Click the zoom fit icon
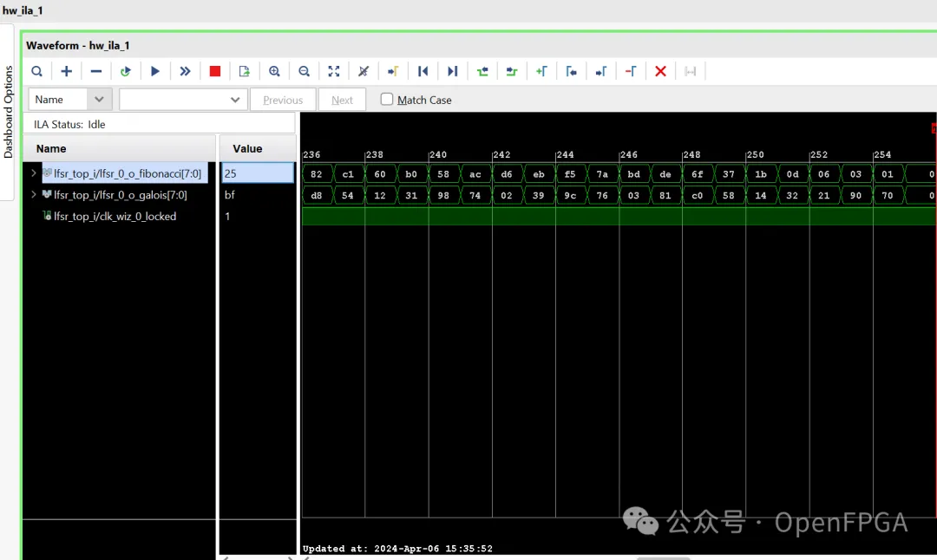The height and width of the screenshot is (560, 937). tap(334, 71)
